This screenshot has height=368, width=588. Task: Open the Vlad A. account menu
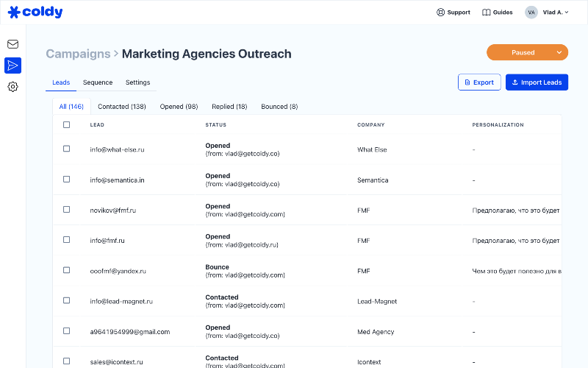555,13
